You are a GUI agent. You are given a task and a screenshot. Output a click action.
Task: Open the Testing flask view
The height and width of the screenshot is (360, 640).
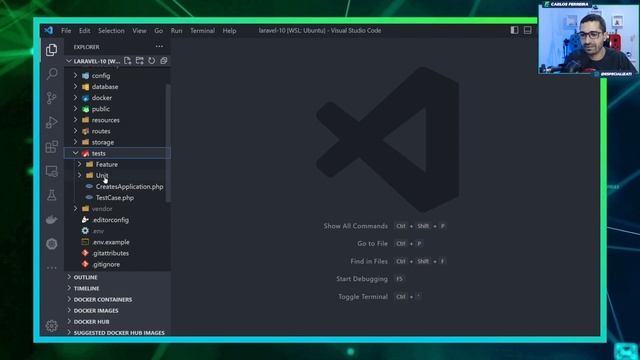[x=51, y=195]
